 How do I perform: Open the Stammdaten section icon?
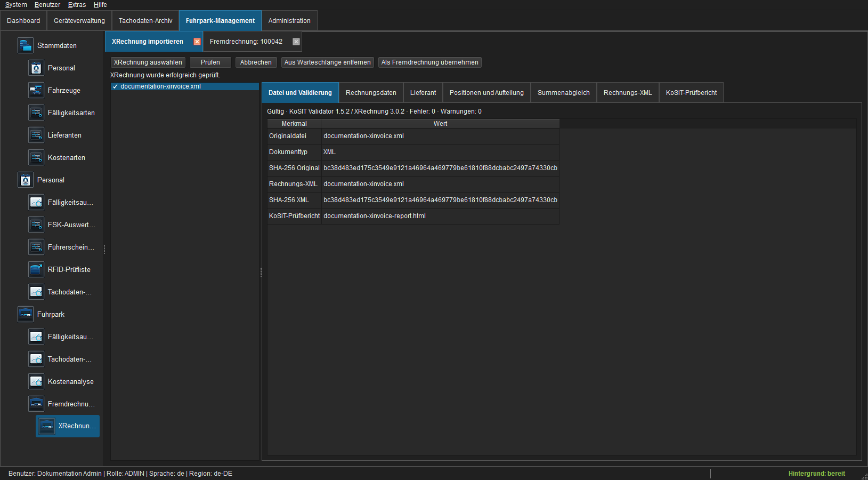(26, 45)
